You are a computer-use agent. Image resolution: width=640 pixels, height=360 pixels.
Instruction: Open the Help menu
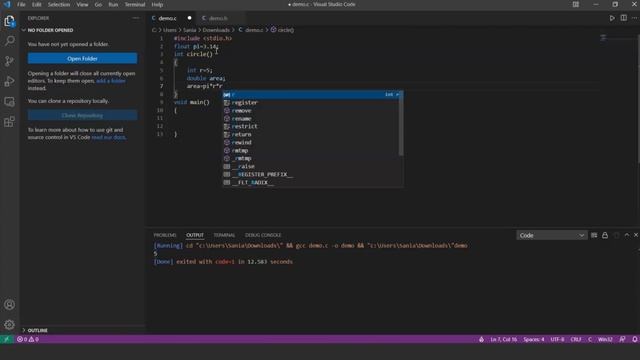(x=157, y=4)
